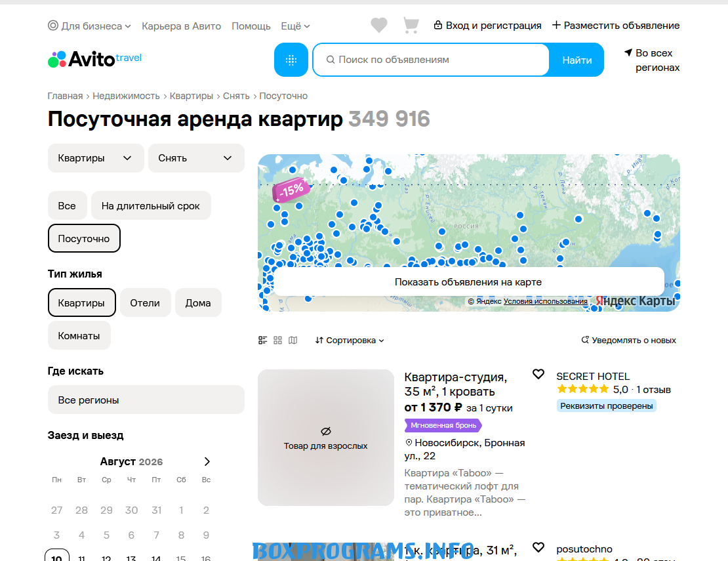Viewport: 728px width, 561px height.
Task: Open Условия использования link on map
Action: point(545,301)
